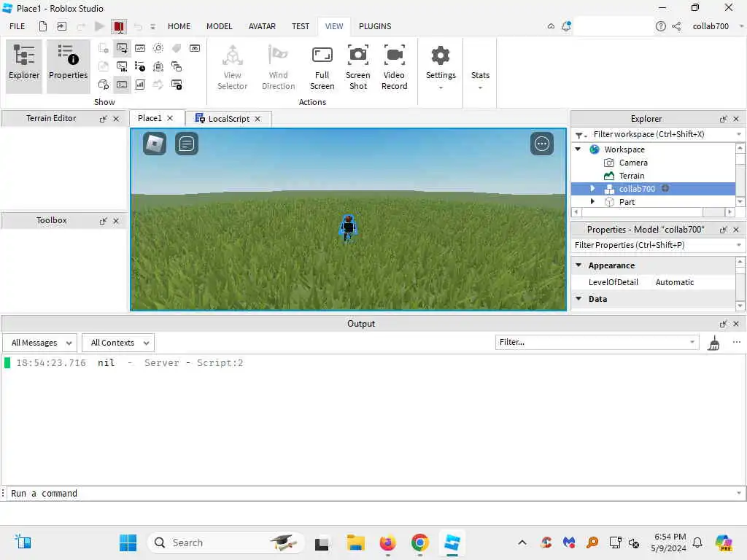Screen dimensions: 747x560
Task: Click the bar chart Performance icon
Action: pos(140,85)
